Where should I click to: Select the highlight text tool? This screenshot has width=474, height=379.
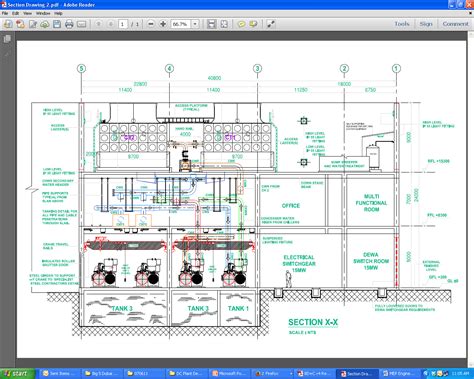[x=253, y=24]
